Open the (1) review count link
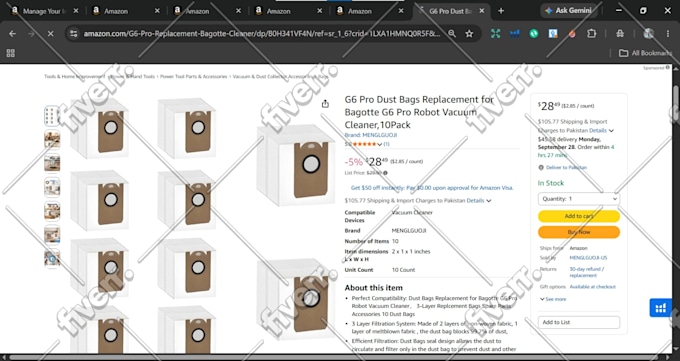Viewport: 680px width, 361px height. tap(386, 144)
